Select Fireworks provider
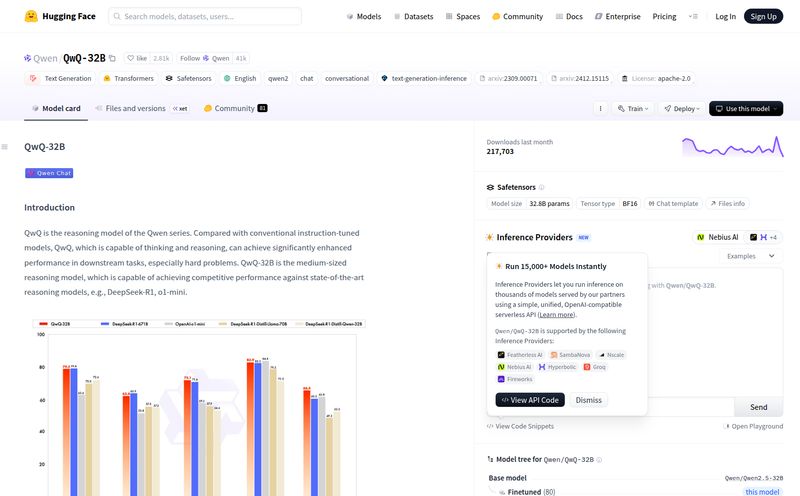 click(x=515, y=379)
